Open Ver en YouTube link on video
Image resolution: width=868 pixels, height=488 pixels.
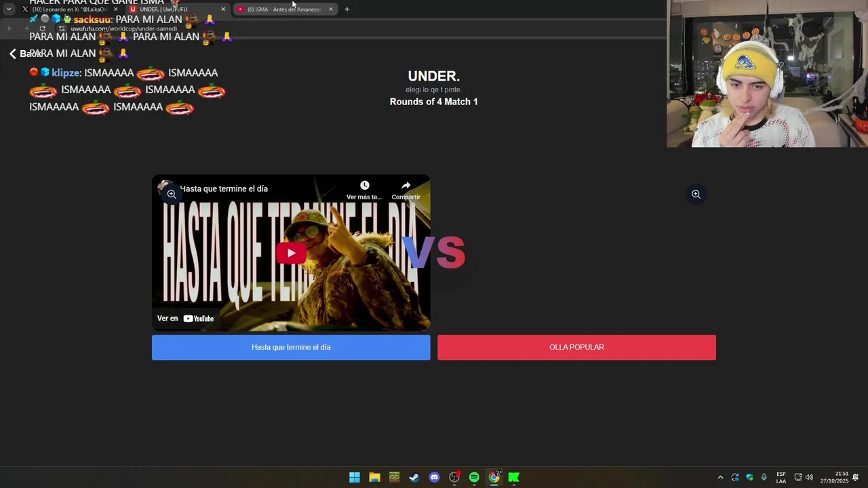click(x=185, y=319)
